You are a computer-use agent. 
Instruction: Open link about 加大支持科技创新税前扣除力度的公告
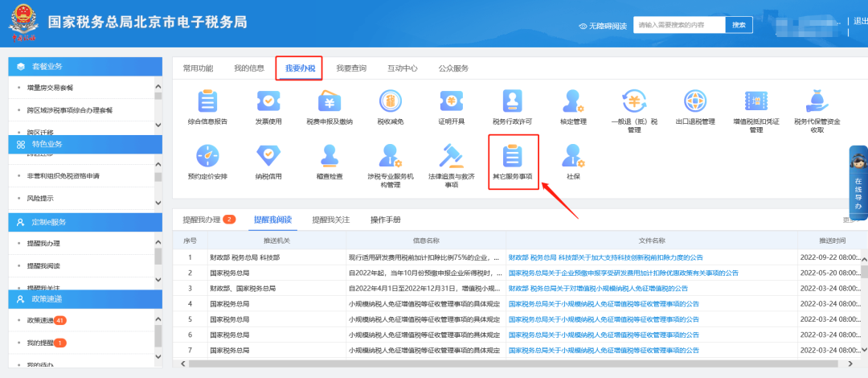coord(606,257)
